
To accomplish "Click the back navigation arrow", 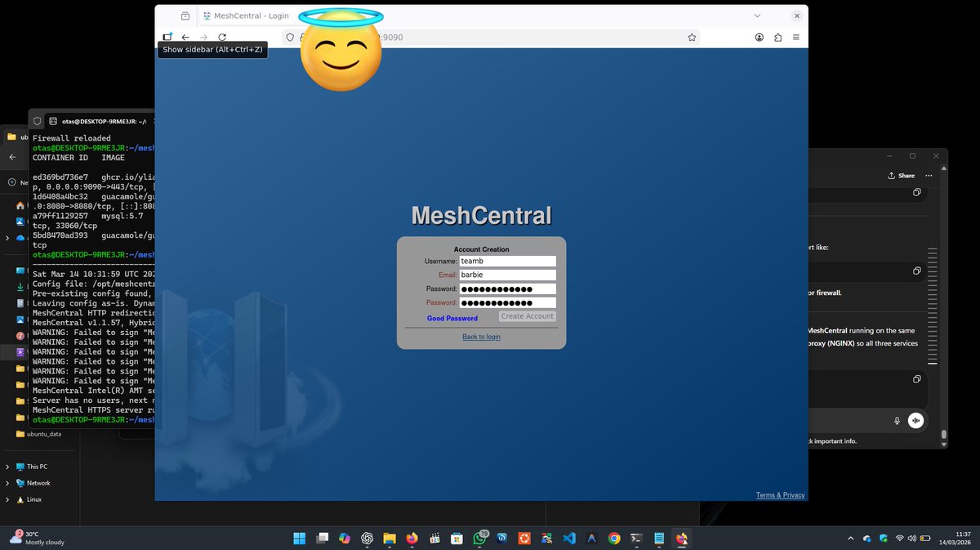I will click(x=185, y=37).
